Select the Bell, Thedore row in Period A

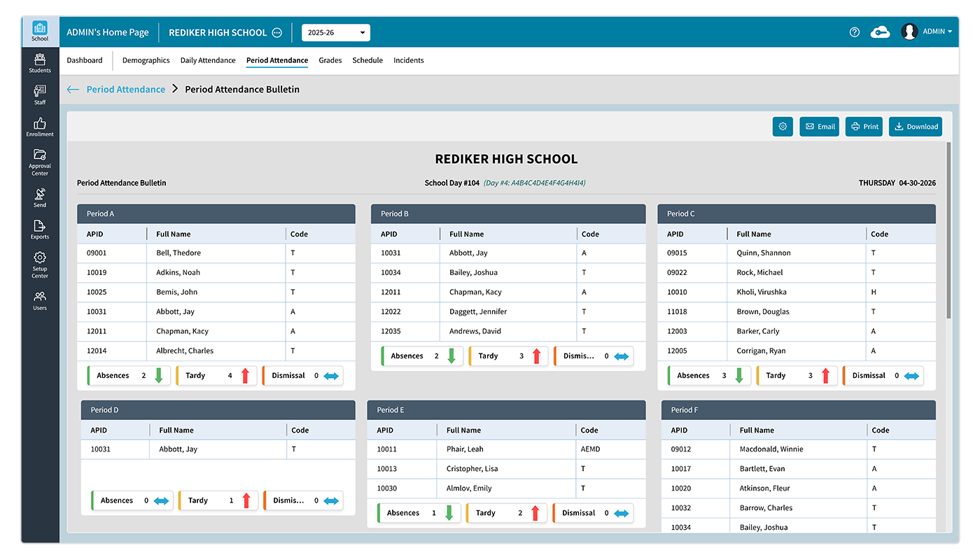(x=216, y=253)
